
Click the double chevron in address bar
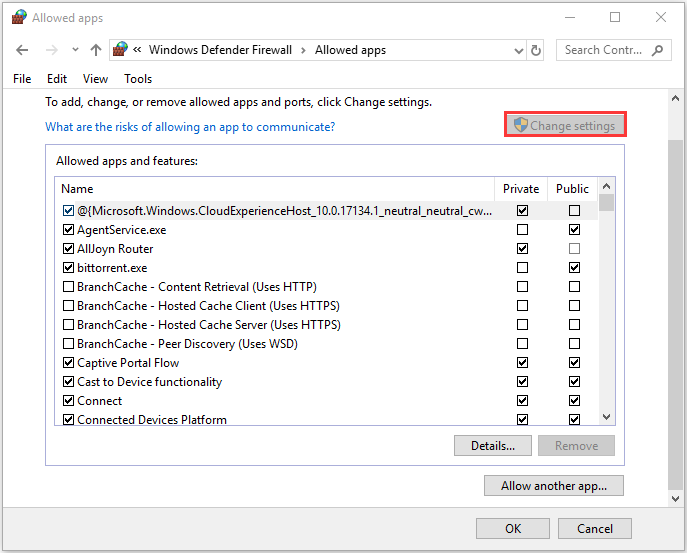[x=137, y=50]
